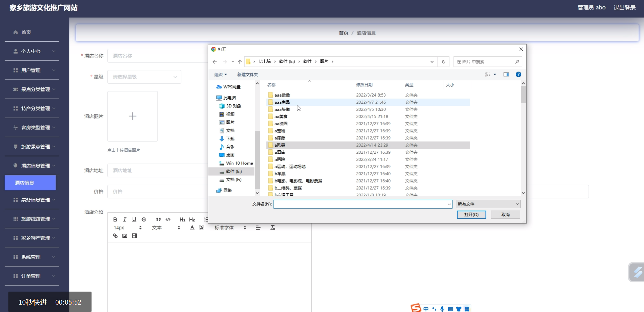Click the insert link icon in editor

115,236
